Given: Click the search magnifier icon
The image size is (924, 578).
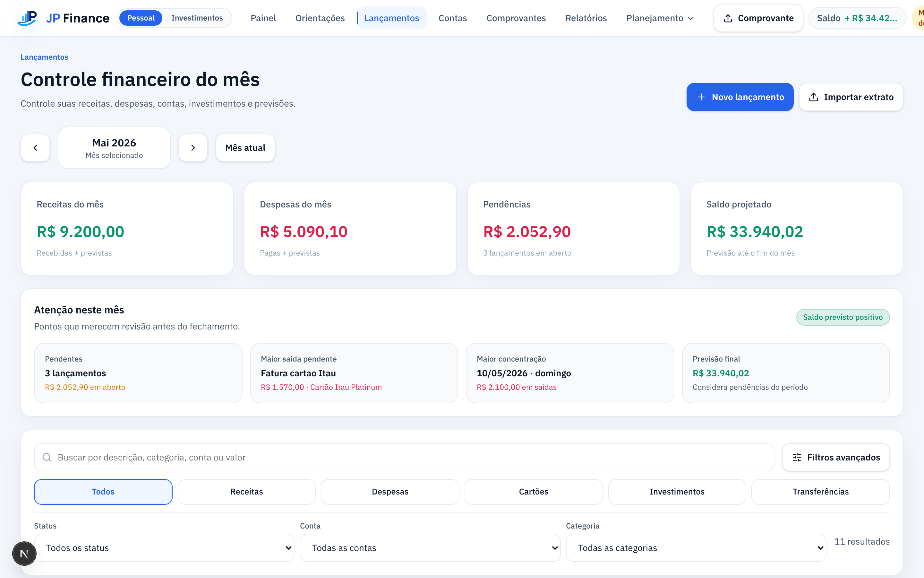Looking at the screenshot, I should point(47,457).
